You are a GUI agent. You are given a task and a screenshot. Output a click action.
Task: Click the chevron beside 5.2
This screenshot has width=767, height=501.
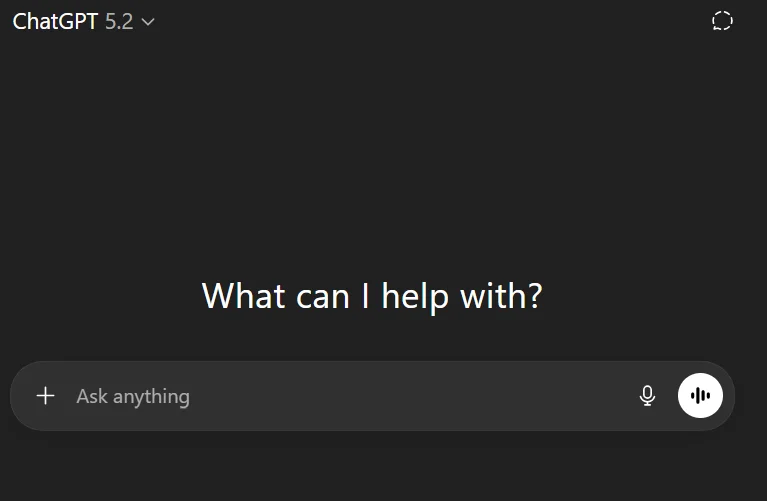[x=148, y=22]
